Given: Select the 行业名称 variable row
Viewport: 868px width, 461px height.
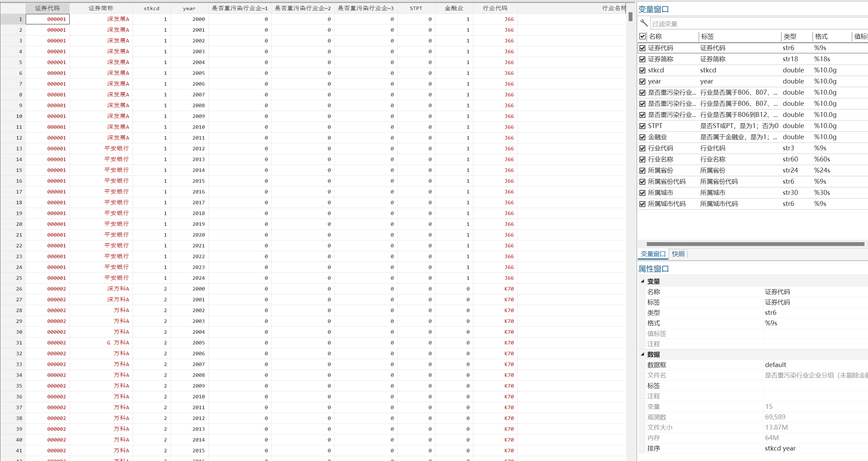Looking at the screenshot, I should (661, 159).
